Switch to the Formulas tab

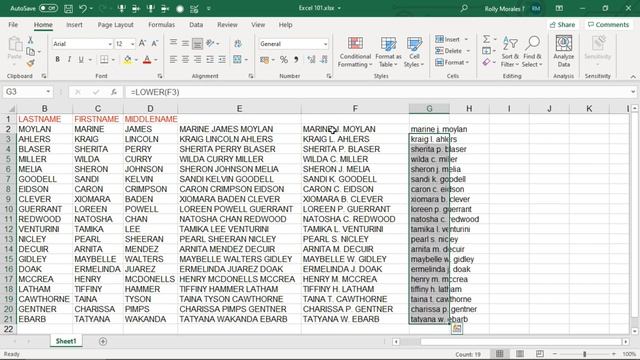point(162,25)
